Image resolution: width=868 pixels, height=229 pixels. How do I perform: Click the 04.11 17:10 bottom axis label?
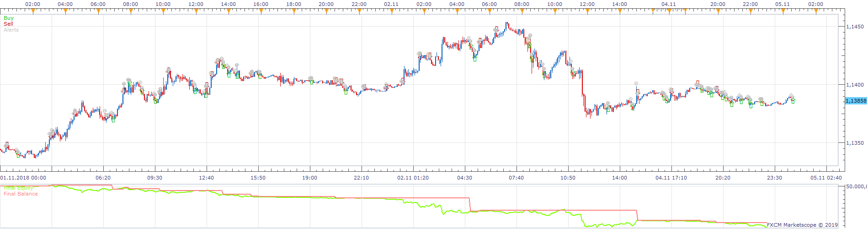[671, 178]
